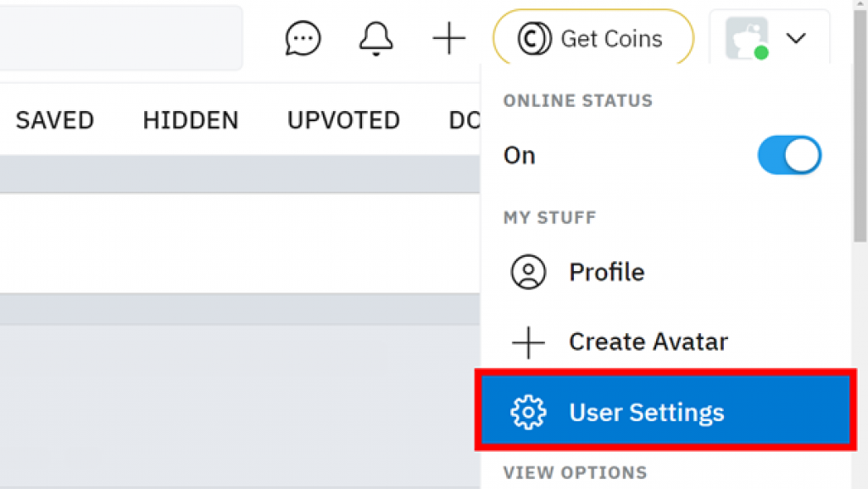
Task: Click the plus create post icon
Action: [x=449, y=38]
